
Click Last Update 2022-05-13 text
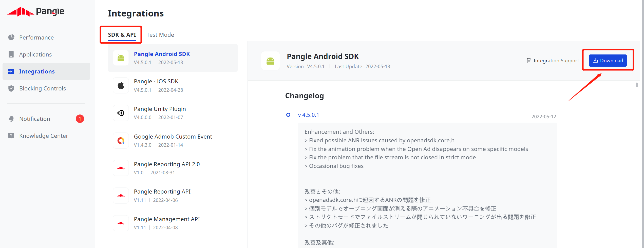(x=362, y=66)
